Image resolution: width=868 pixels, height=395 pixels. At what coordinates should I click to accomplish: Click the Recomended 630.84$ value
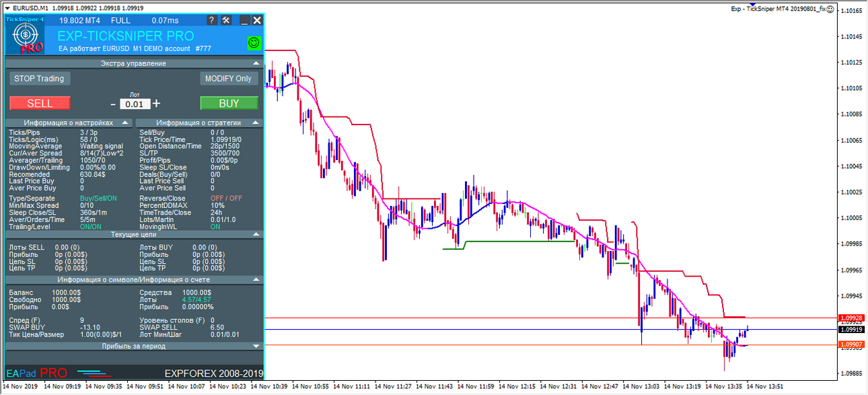pos(93,174)
